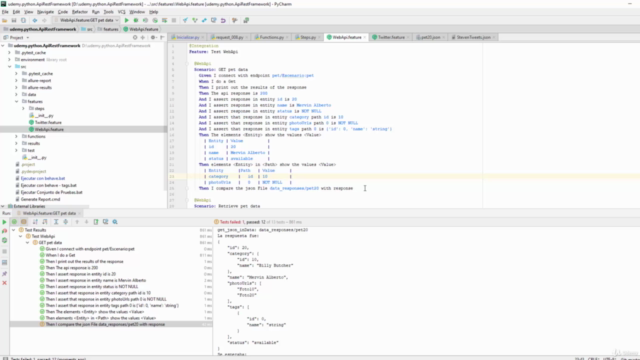Click the green Run button in main toolbar
The width and height of the screenshot is (640, 360).
coord(127,20)
